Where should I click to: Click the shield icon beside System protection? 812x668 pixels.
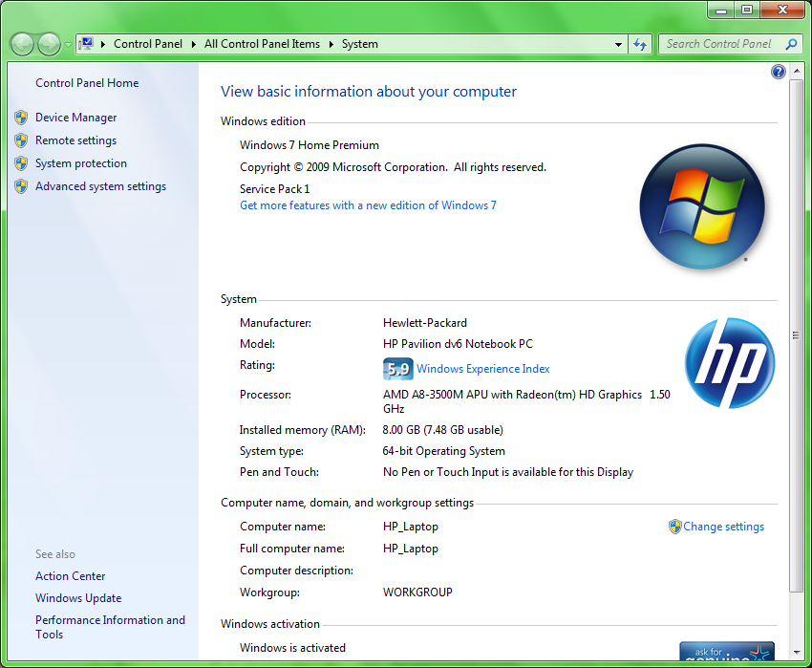21,163
